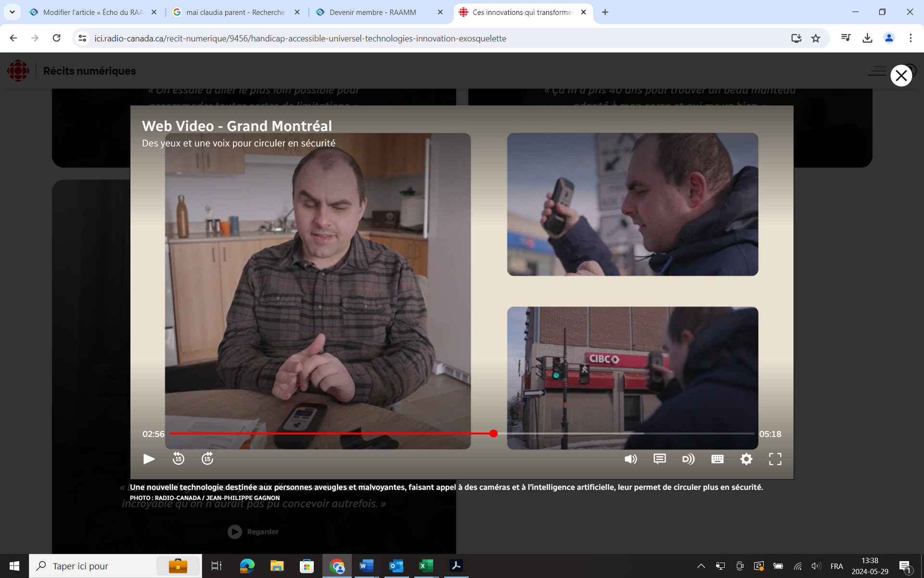Expand the tab search dropdown
The height and width of the screenshot is (578, 924).
[x=12, y=12]
